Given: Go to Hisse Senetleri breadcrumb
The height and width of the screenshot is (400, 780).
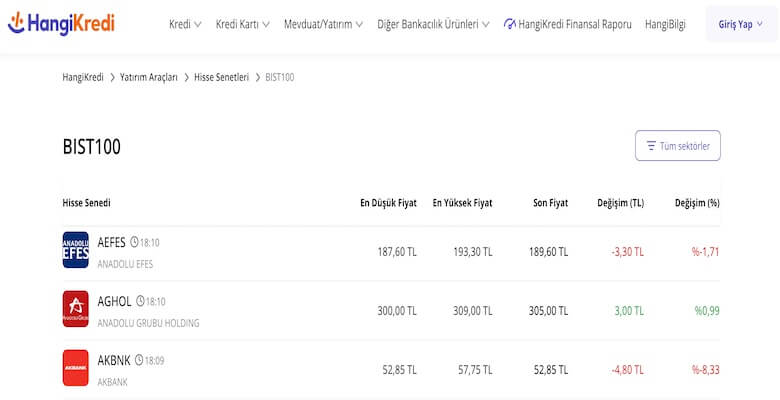Looking at the screenshot, I should [x=221, y=77].
